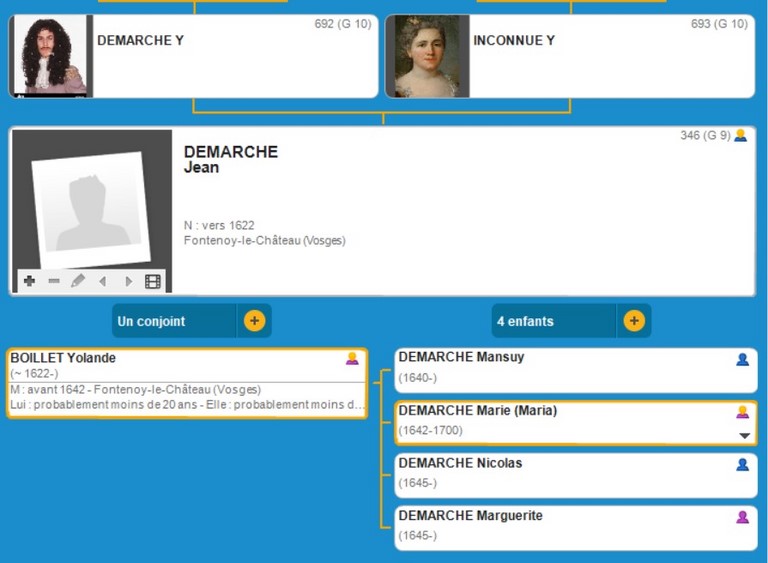Click Yolande BOILLET's gender icon

tap(352, 359)
